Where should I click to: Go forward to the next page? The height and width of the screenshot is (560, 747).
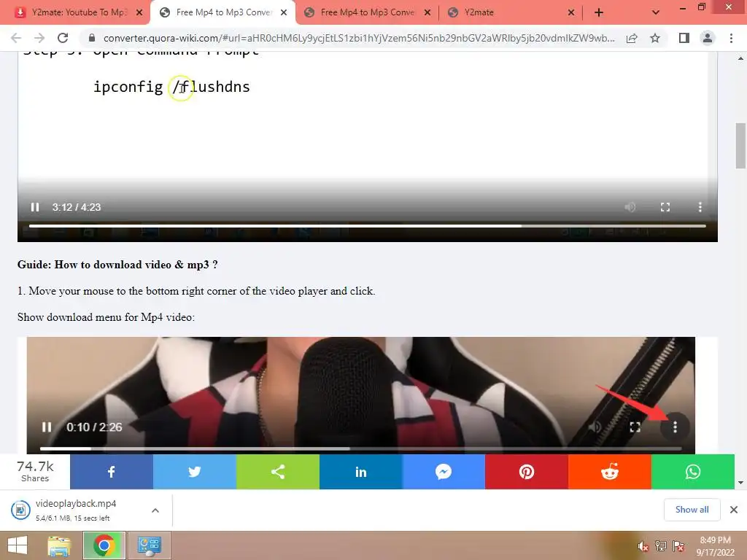click(39, 38)
